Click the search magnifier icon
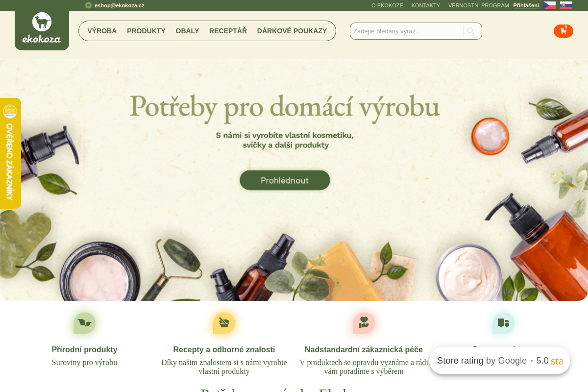 470,31
